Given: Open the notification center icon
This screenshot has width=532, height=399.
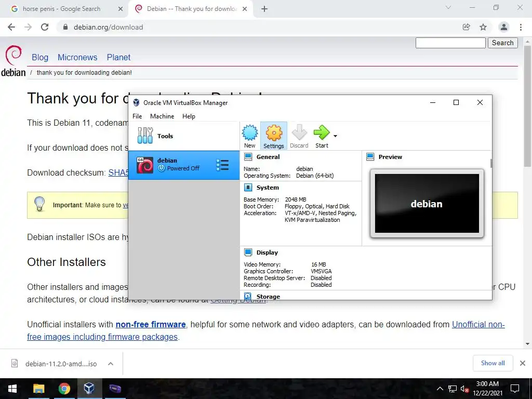Looking at the screenshot, I should click(515, 389).
